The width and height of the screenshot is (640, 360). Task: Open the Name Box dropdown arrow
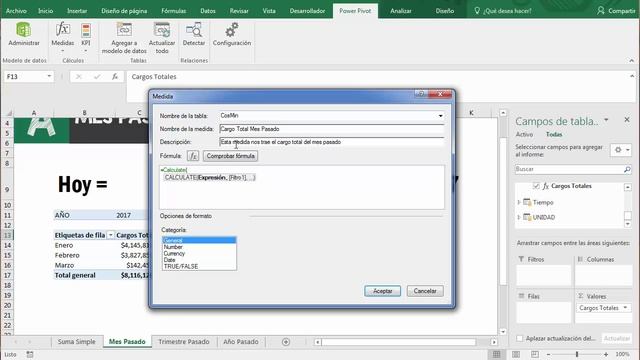(x=49, y=76)
